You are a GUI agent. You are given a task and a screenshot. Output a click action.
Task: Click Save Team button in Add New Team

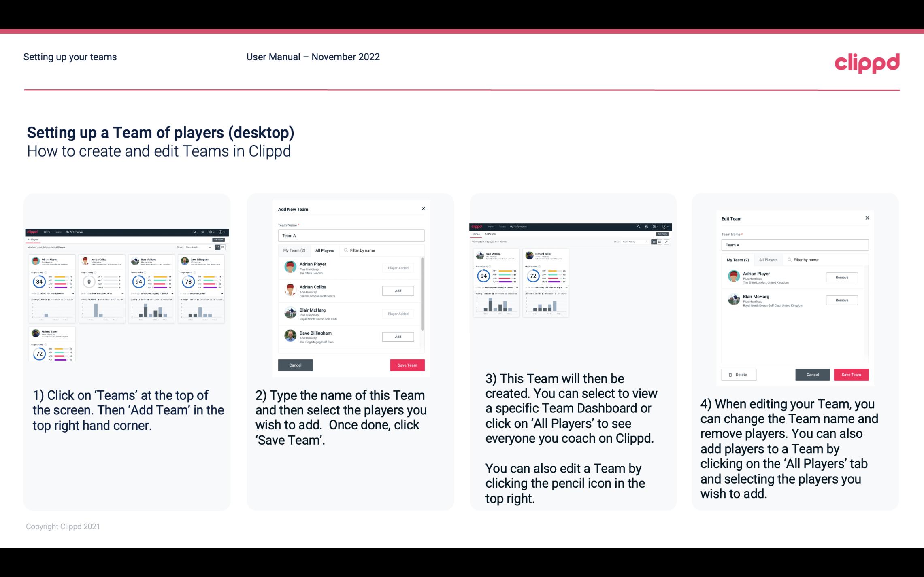coord(407,364)
